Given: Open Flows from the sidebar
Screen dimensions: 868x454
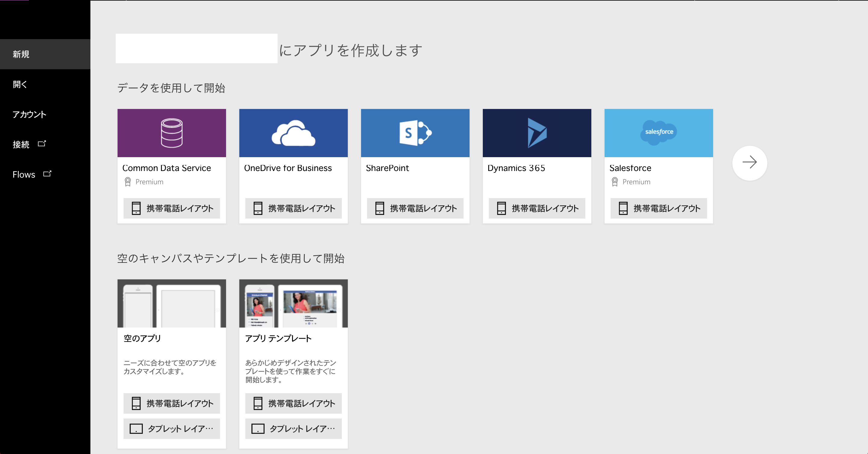Looking at the screenshot, I should (x=45, y=174).
